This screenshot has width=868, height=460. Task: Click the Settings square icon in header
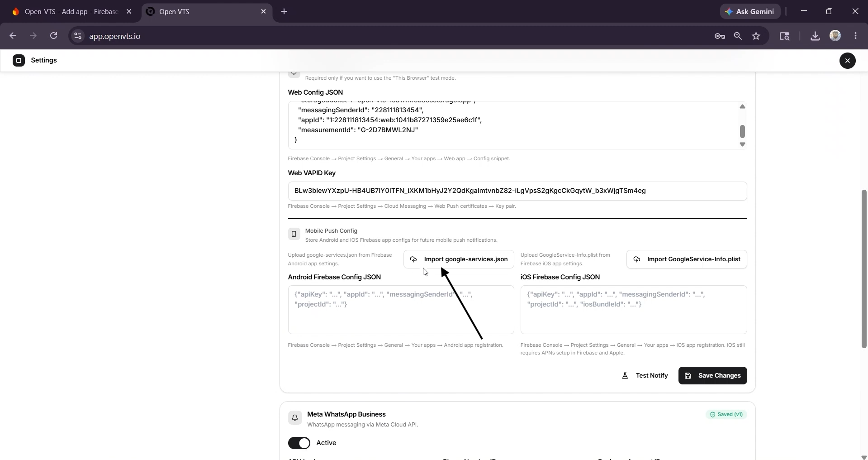(19, 60)
